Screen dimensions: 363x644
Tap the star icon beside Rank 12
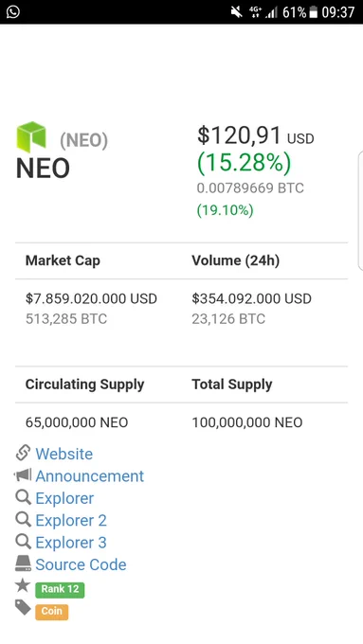[23, 585]
